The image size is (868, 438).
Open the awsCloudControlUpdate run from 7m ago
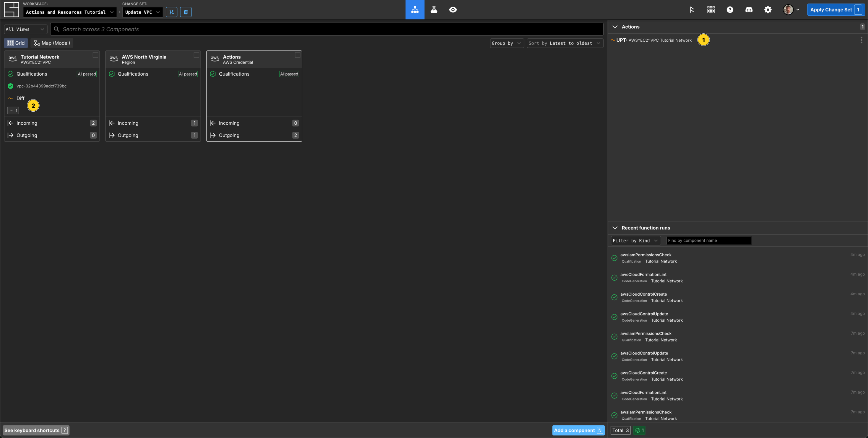tap(738, 356)
